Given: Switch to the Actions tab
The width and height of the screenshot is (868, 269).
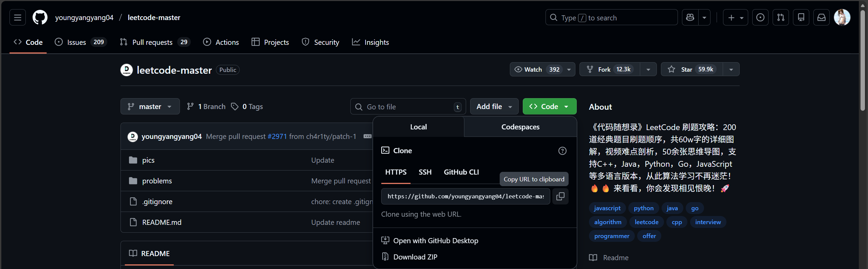Looking at the screenshot, I should tap(221, 42).
